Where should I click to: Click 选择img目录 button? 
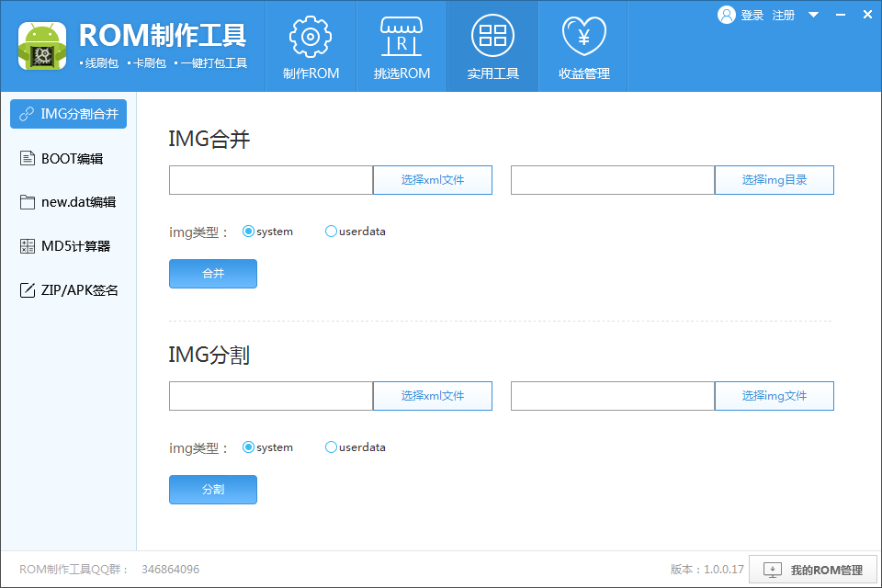774,180
